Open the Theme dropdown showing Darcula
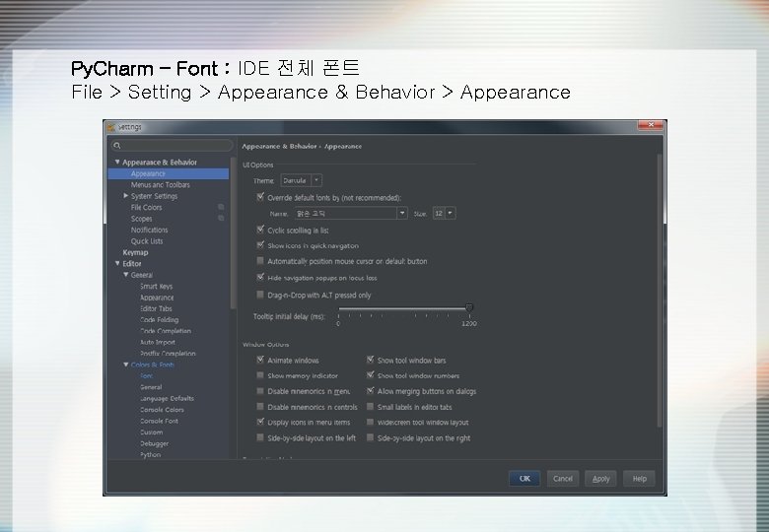This screenshot has height=532, width=769. (301, 180)
